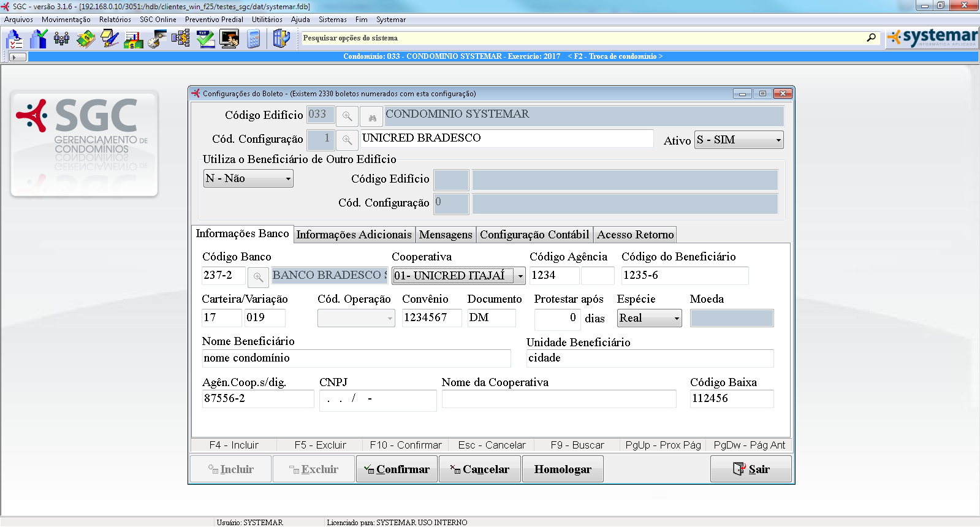
Task: Click the three people group icon
Action: 61,39
